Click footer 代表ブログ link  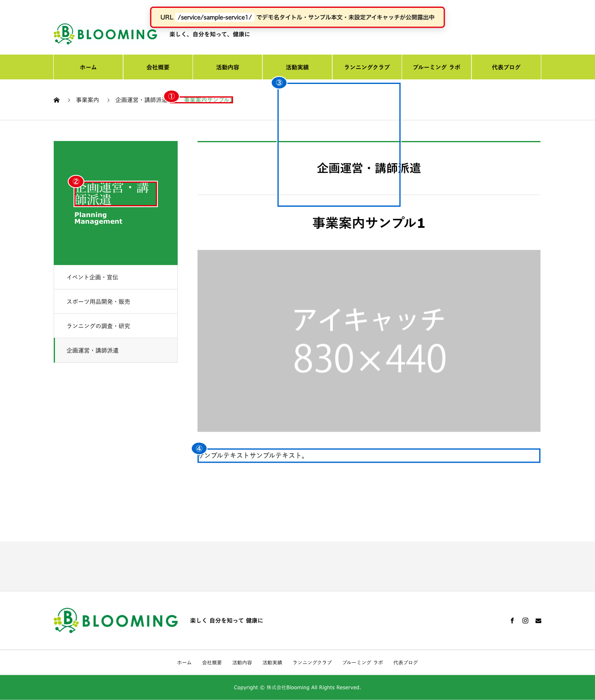tap(406, 662)
